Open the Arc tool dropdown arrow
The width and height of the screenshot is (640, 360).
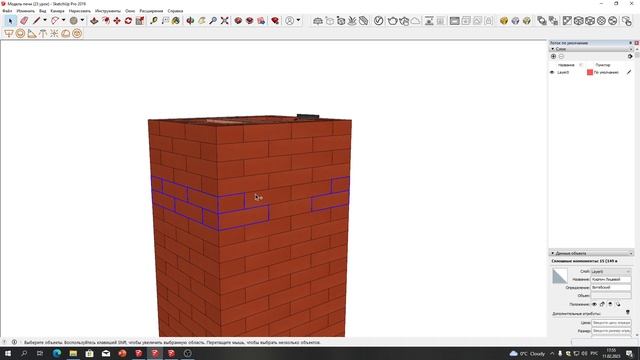pyautogui.click(x=63, y=20)
